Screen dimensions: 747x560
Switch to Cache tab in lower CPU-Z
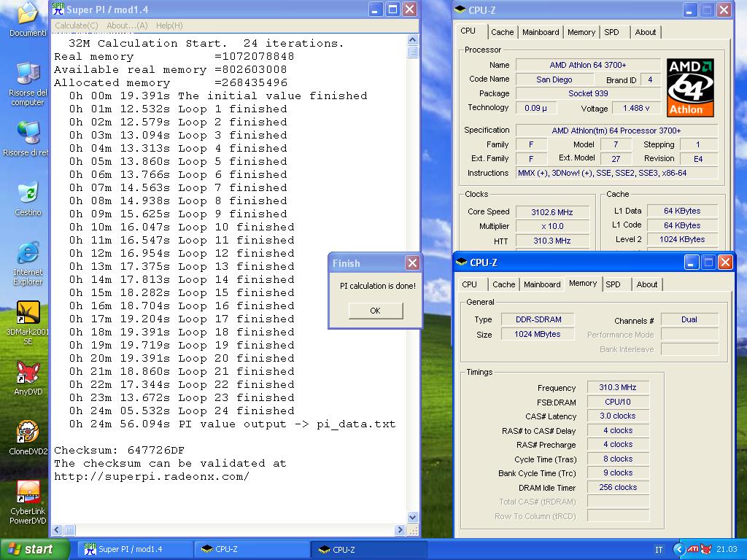pos(503,284)
